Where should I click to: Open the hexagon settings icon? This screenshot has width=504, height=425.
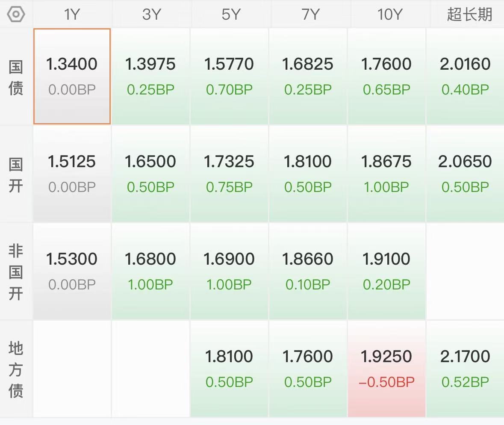click(x=16, y=14)
